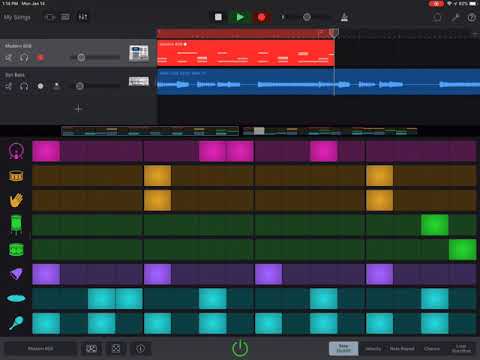Screen dimensions: 480x360
Task: Toggle record arm on Modern 808 track
Action: pos(40,58)
